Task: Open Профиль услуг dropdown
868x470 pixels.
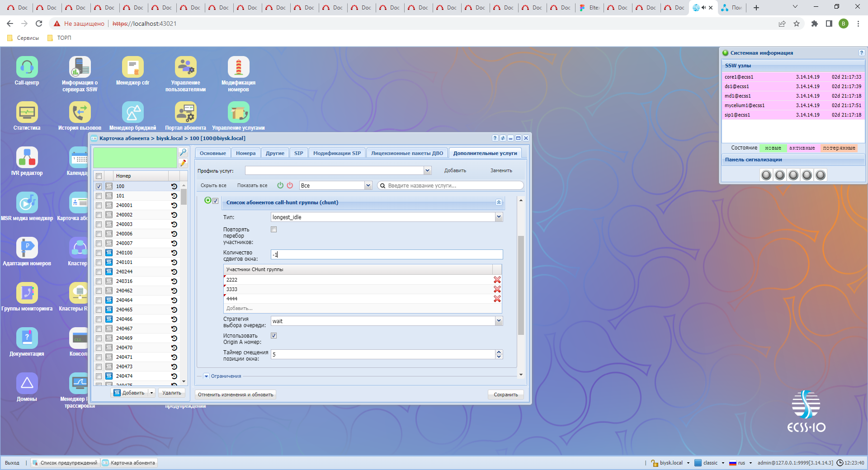Action: [427, 170]
